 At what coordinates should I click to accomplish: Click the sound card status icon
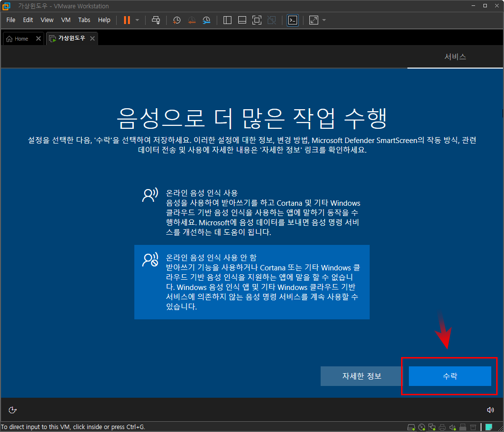coord(453,427)
